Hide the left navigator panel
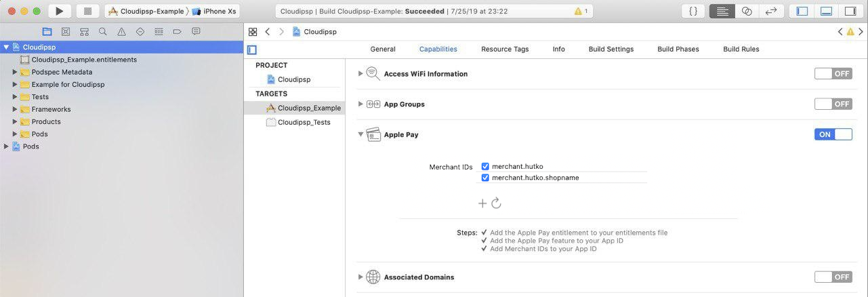Screen dimensions: 868x297 (x=802, y=11)
